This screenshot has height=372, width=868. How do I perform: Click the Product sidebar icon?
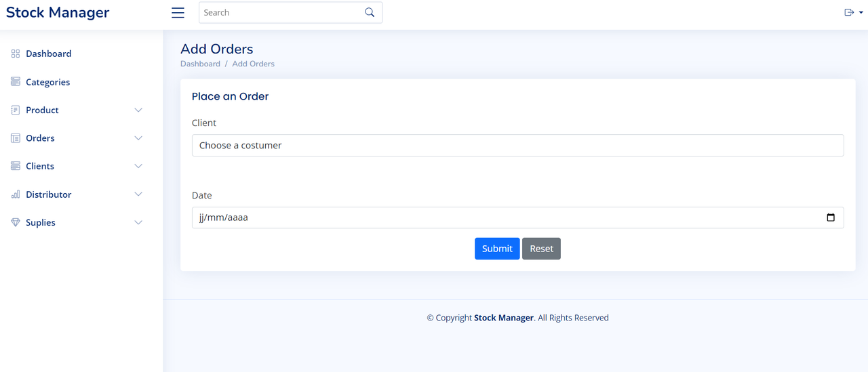[16, 110]
